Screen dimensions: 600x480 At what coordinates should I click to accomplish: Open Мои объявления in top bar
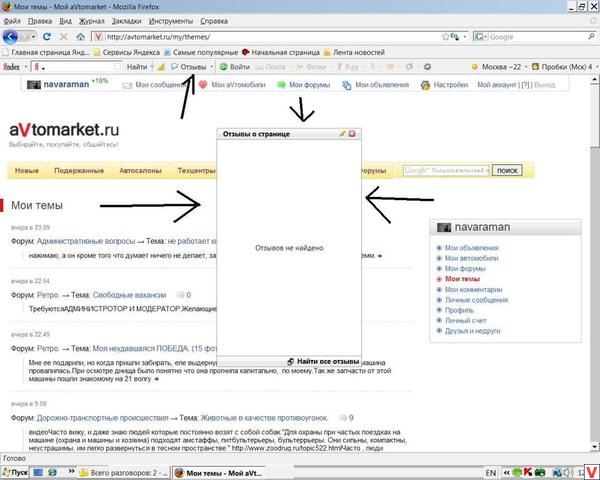pyautogui.click(x=376, y=85)
